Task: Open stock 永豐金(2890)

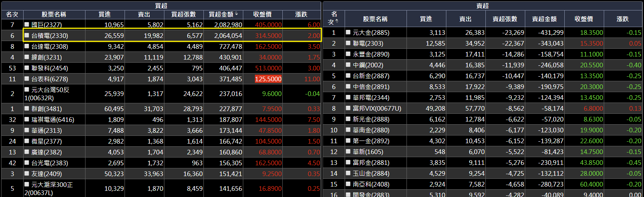Action: click(x=371, y=54)
